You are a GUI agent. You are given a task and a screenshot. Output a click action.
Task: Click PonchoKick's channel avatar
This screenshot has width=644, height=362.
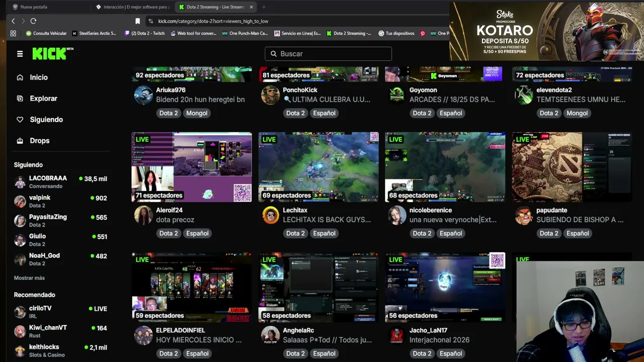(x=270, y=95)
